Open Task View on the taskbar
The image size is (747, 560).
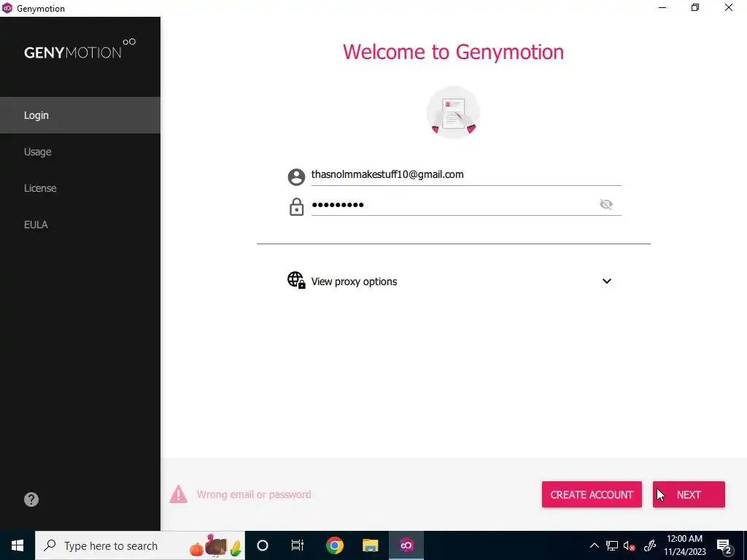[298, 545]
